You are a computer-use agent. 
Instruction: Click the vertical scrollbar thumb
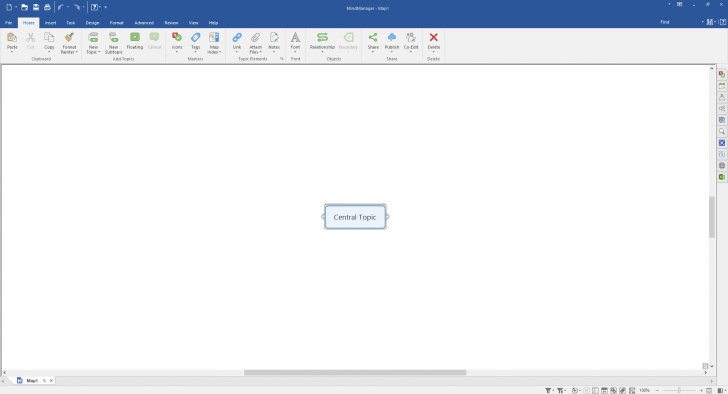[x=712, y=217]
